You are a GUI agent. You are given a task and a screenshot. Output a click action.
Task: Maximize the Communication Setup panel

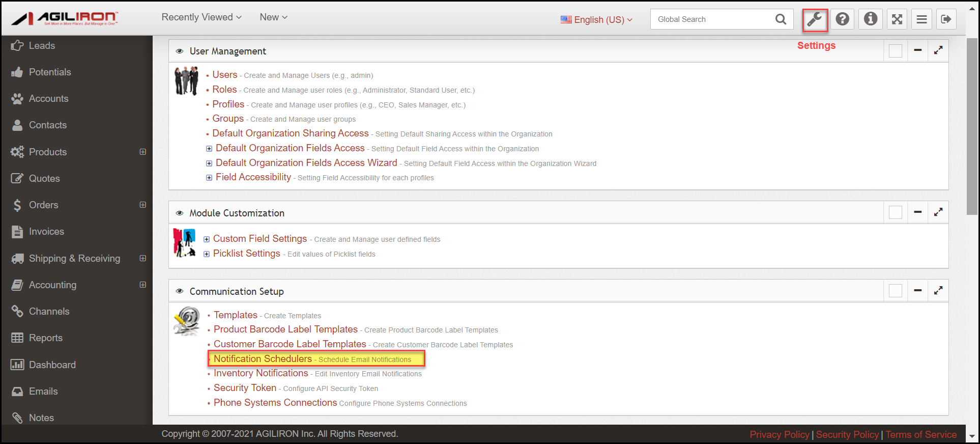pos(938,291)
